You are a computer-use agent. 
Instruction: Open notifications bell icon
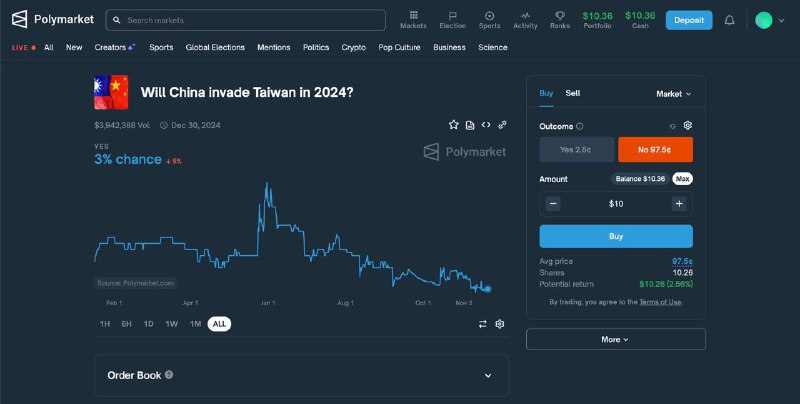(x=730, y=20)
